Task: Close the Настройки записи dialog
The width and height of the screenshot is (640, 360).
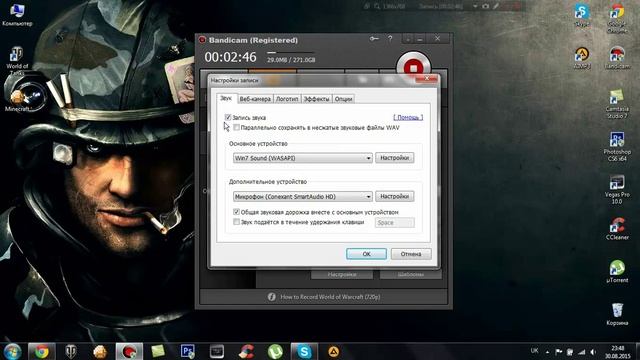Action: [427, 78]
